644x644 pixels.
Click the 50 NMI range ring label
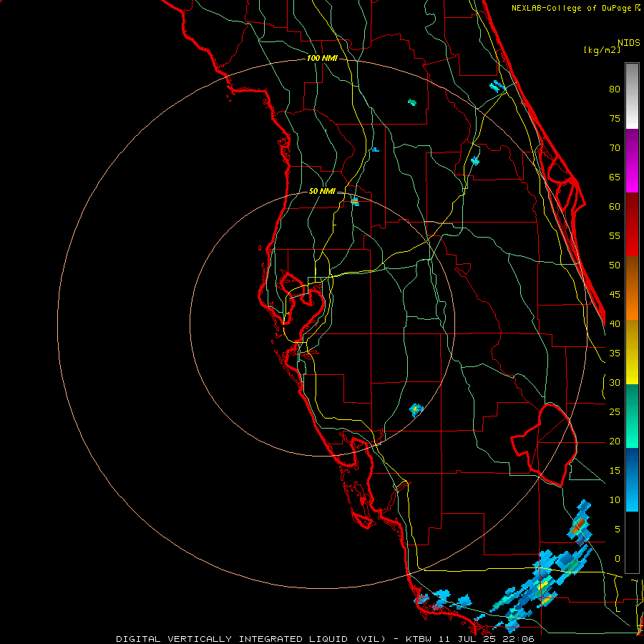pyautogui.click(x=322, y=191)
